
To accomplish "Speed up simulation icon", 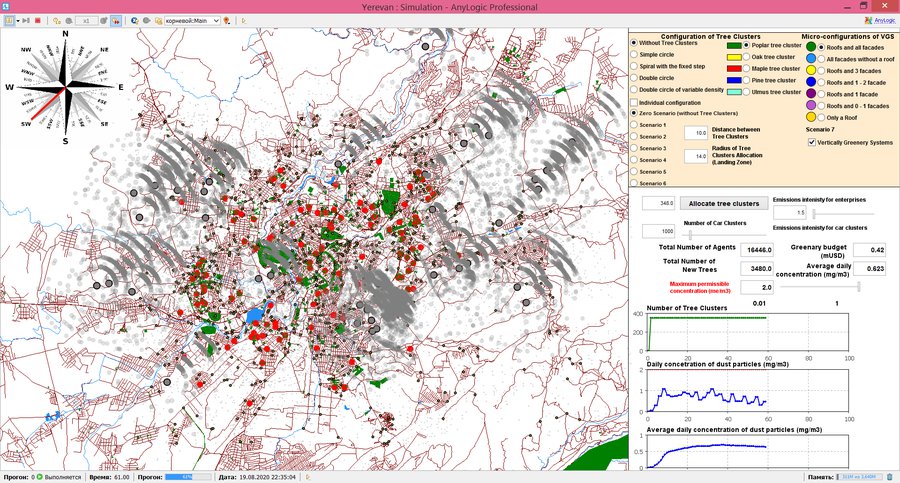I will tap(104, 21).
